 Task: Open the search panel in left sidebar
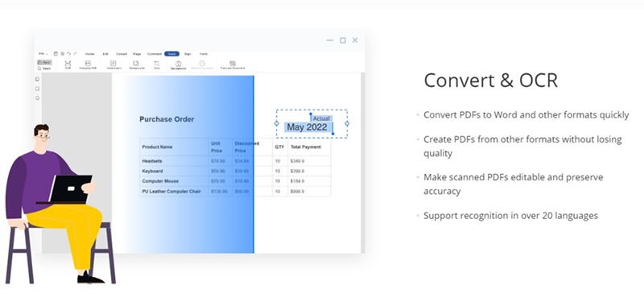point(37,98)
